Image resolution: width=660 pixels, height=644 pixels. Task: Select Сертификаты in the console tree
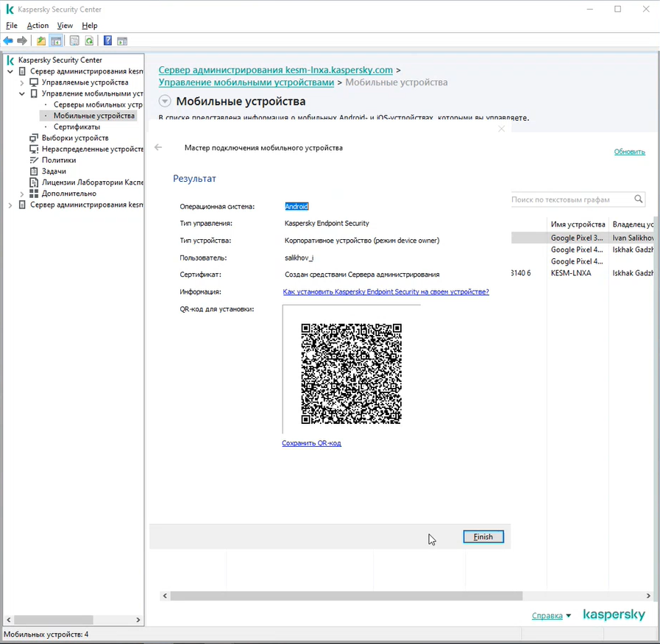click(77, 127)
